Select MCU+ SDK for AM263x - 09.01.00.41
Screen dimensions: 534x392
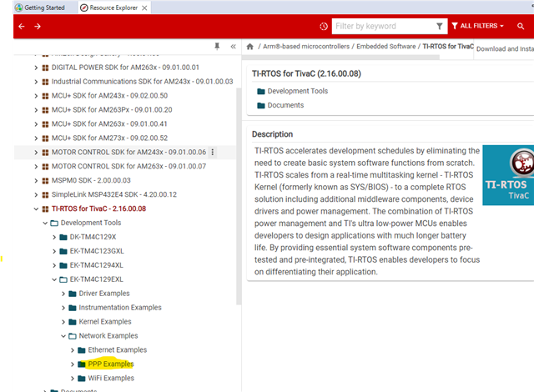(x=109, y=124)
